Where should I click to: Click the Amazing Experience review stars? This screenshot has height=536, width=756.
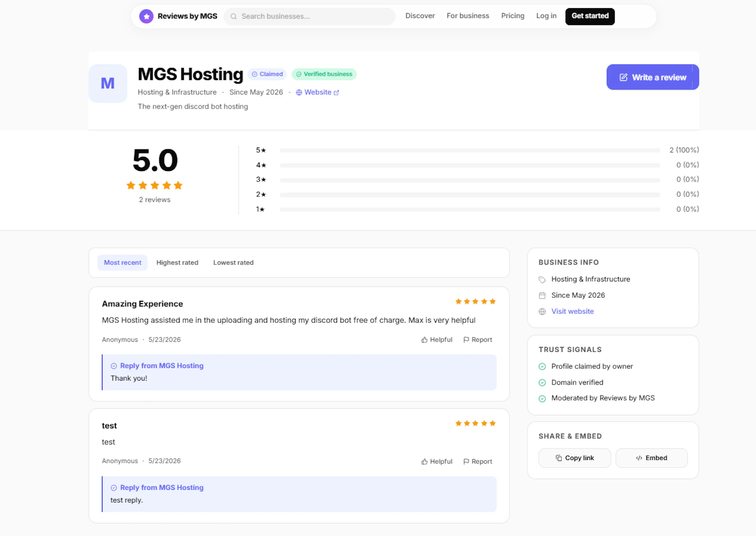(475, 301)
